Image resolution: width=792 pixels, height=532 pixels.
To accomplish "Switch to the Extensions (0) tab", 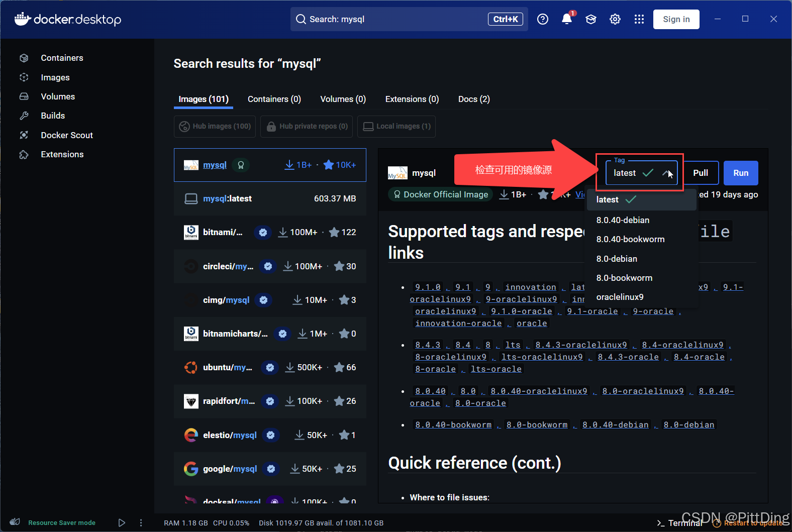I will pyautogui.click(x=412, y=99).
